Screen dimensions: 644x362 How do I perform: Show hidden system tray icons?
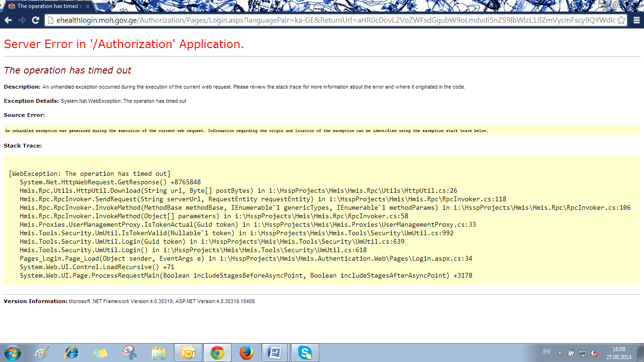(x=560, y=353)
